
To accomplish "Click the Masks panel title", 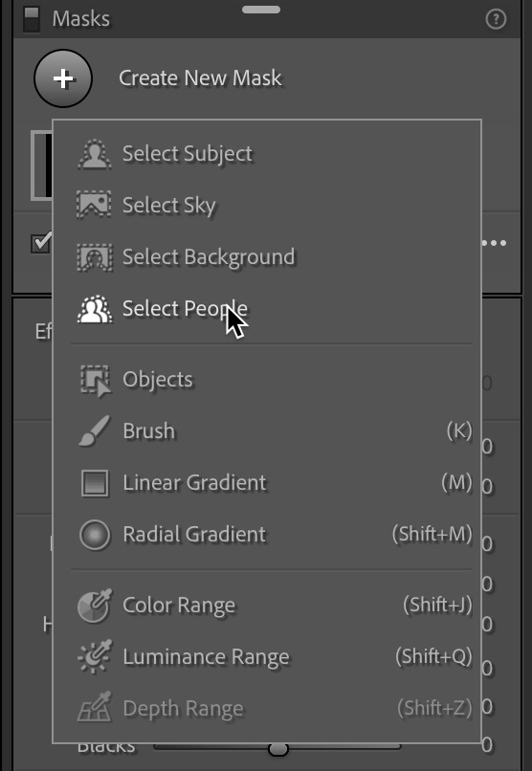I will pos(81,19).
